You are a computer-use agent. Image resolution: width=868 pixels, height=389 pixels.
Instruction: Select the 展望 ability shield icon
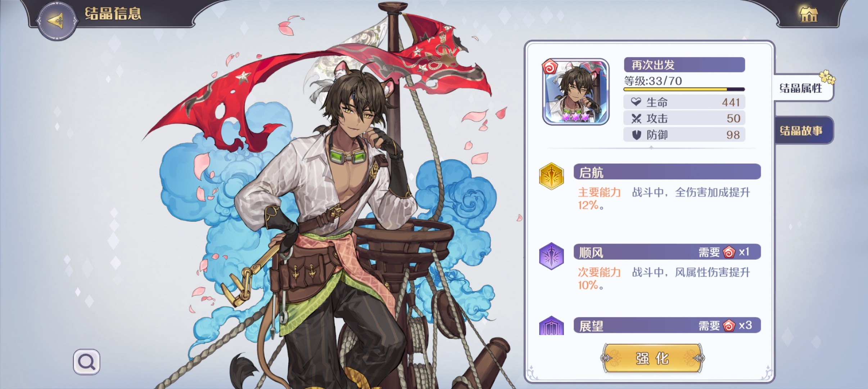tap(551, 326)
